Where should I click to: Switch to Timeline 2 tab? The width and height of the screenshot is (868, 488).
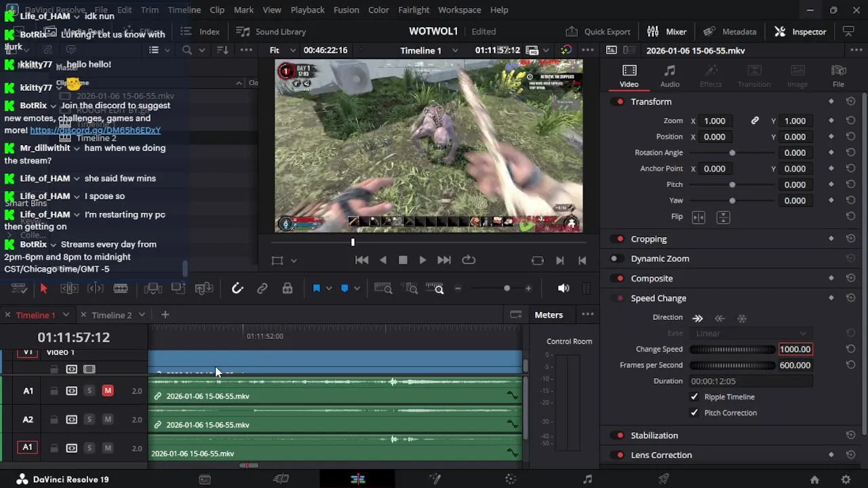click(x=111, y=315)
